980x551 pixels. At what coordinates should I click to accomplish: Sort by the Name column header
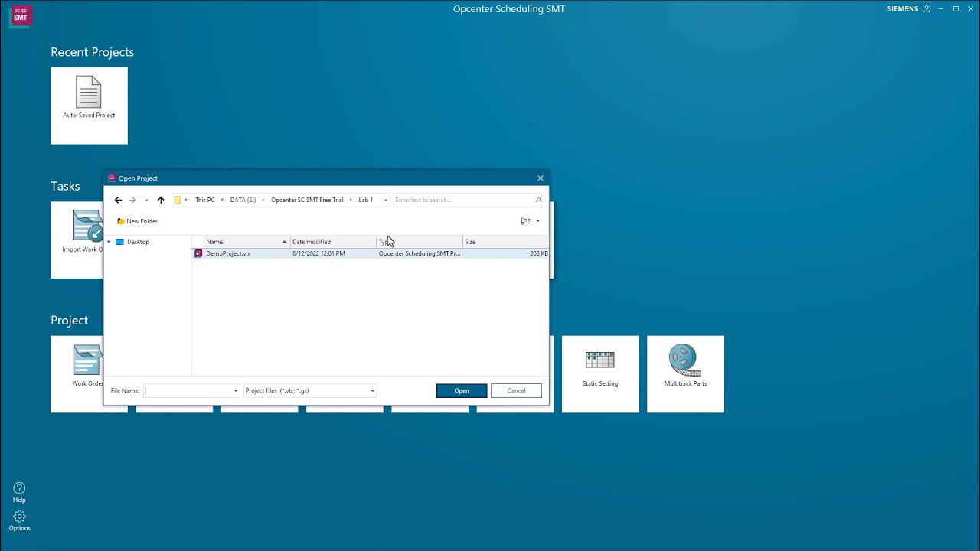247,242
